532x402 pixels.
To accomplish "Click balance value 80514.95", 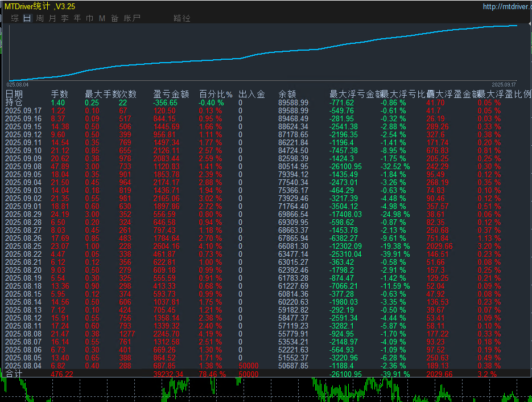I will 293,166.
